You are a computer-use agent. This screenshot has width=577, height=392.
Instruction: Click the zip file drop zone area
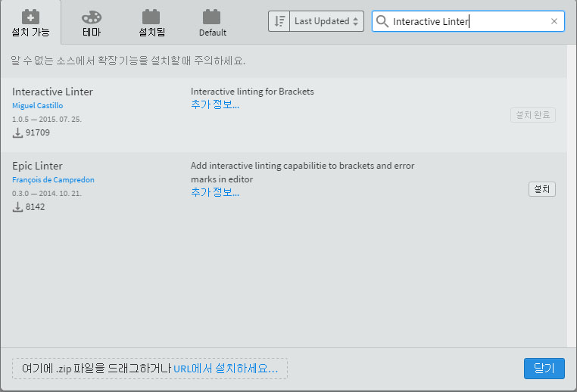click(150, 369)
